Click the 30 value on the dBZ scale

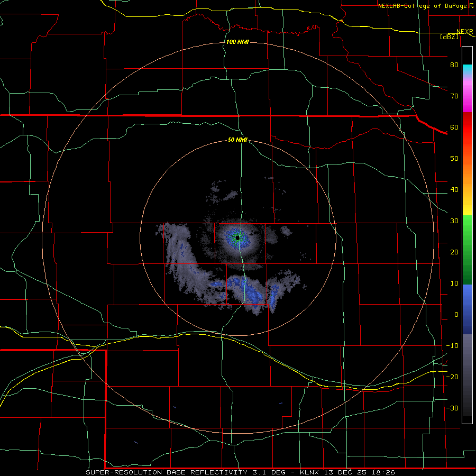454,221
